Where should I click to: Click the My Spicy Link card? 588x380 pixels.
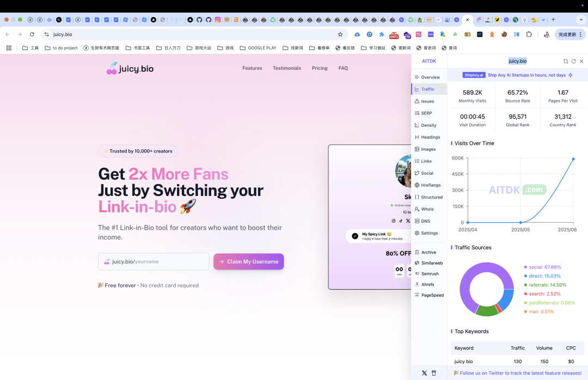pyautogui.click(x=378, y=236)
